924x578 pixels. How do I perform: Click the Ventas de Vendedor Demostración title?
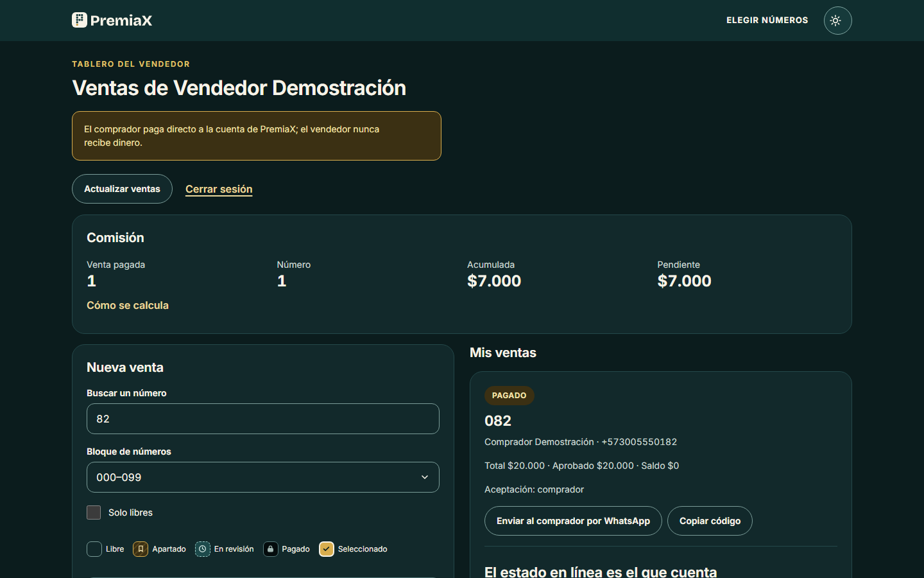239,88
